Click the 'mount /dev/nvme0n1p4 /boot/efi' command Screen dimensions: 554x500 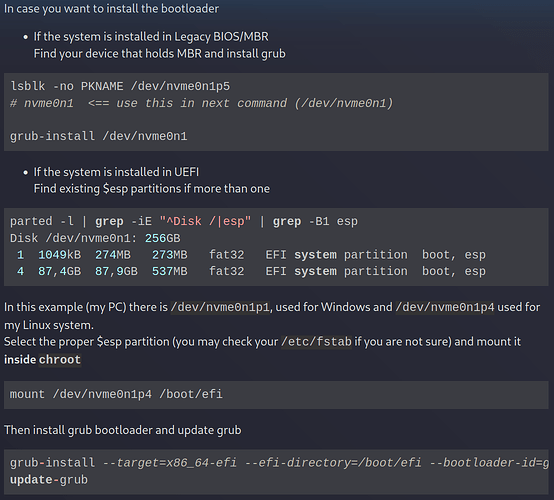point(116,394)
